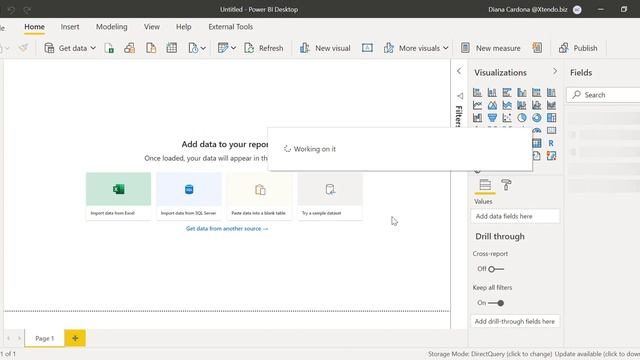Screen dimensions: 640x360
Task: Click the SQL Server ribbon icon
Action: 151,48
